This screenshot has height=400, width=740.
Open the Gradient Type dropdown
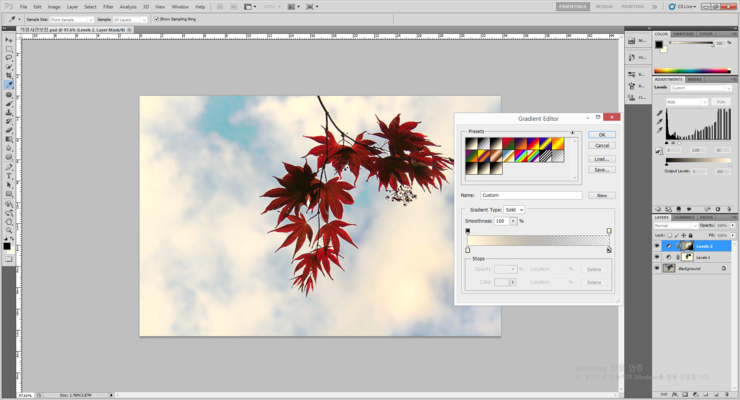click(514, 210)
